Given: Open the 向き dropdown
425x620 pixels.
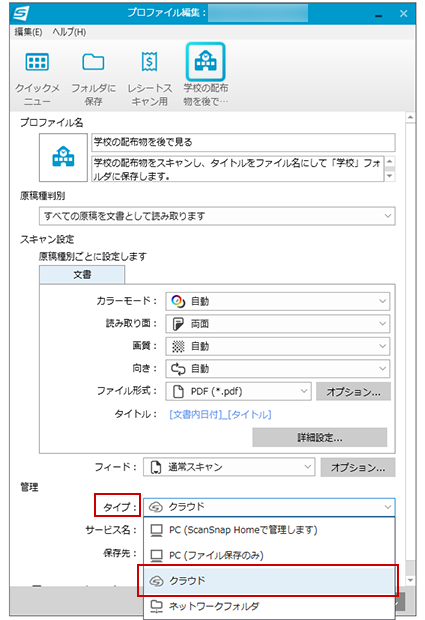Looking at the screenshot, I should click(278, 369).
